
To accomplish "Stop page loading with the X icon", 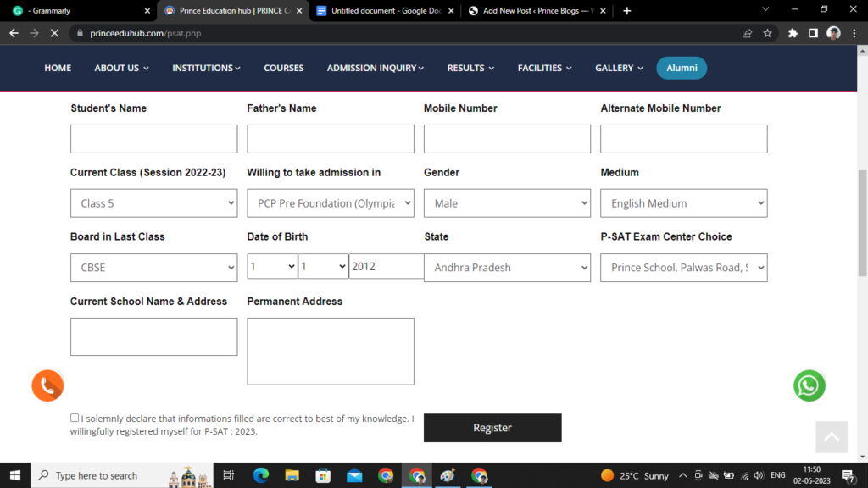I will [x=55, y=33].
